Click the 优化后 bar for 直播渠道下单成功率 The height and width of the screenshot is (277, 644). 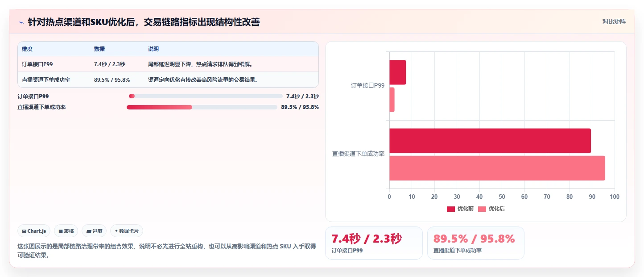497,168
